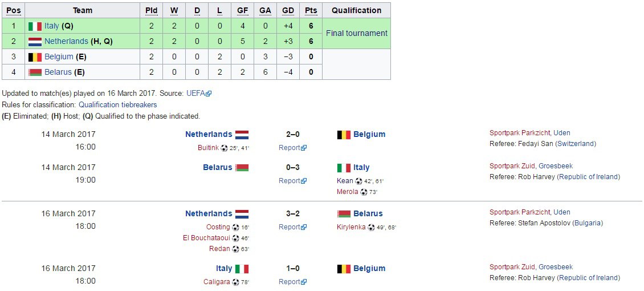Click the external link icon beside UEFA
This screenshot has height=291, width=644.
[x=209, y=94]
